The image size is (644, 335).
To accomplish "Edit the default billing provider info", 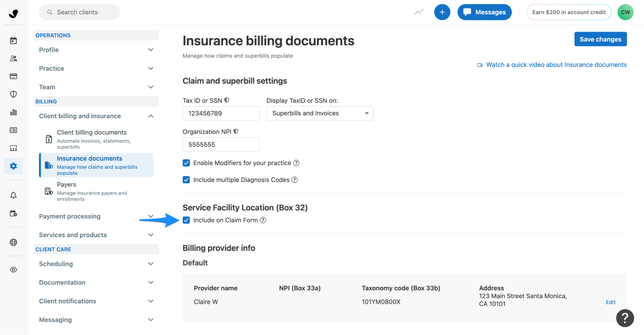I will point(610,302).
